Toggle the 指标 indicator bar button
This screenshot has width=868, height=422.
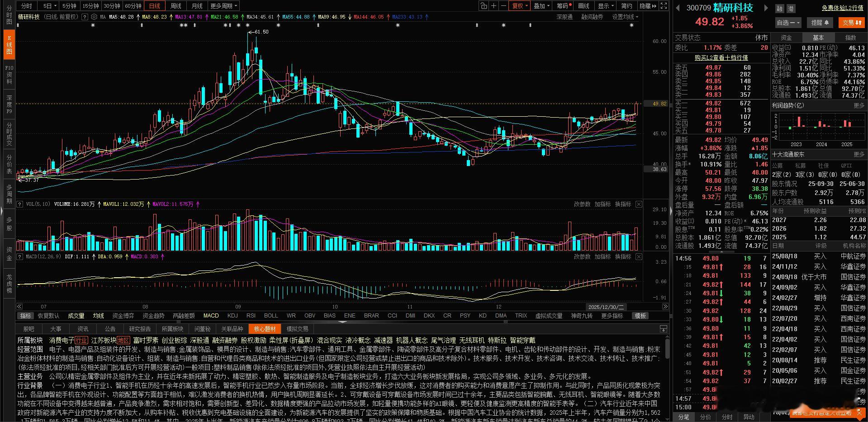25,316
